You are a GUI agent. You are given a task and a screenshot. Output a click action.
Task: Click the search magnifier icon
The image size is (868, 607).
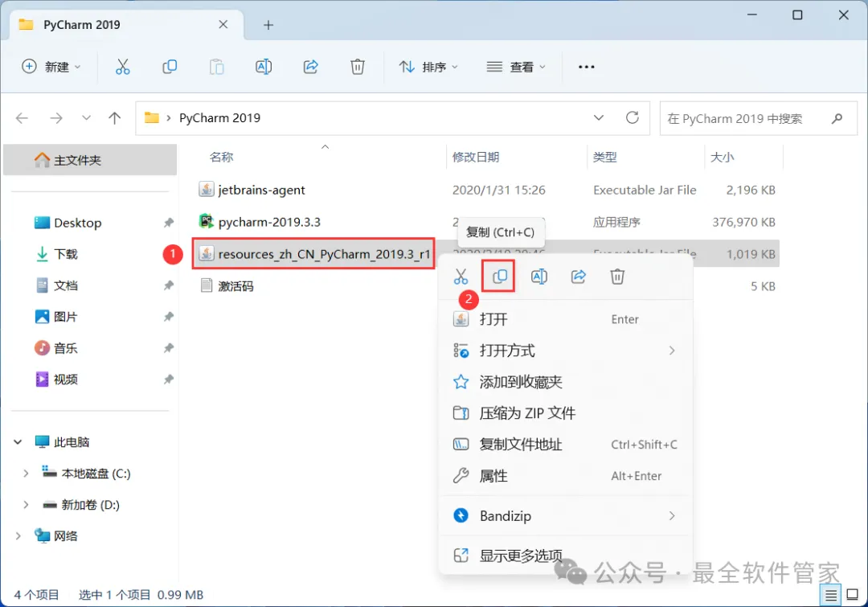(837, 118)
